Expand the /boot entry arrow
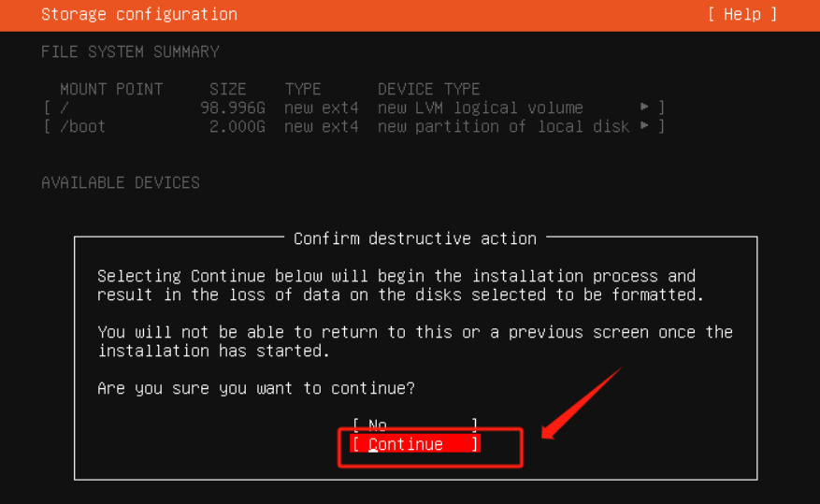 pos(645,126)
